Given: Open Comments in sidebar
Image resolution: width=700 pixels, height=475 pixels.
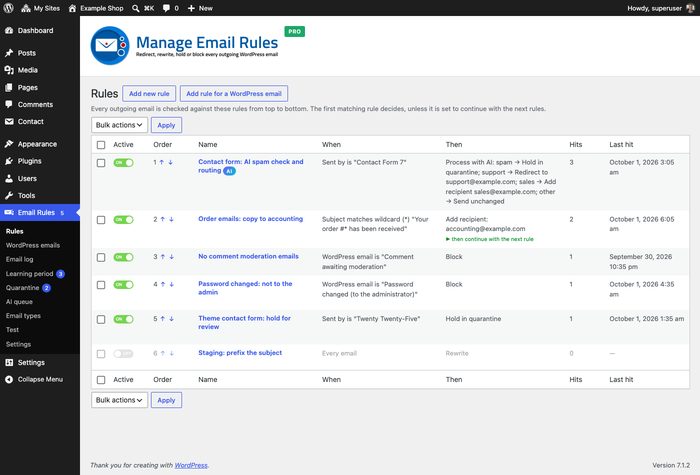Looking at the screenshot, I should pyautogui.click(x=40, y=104).
